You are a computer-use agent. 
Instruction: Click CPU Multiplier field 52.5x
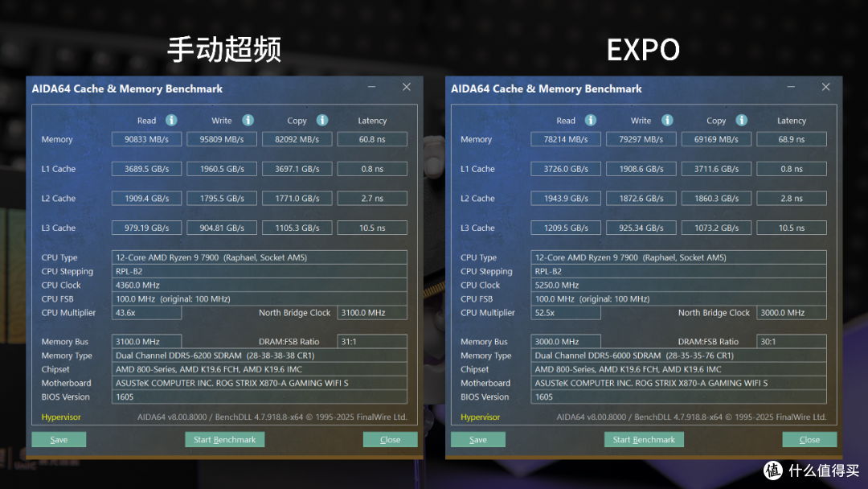pyautogui.click(x=566, y=312)
